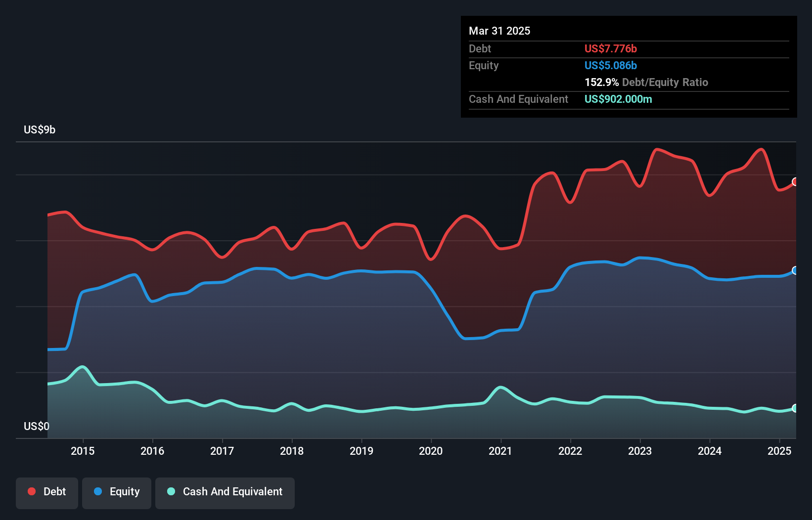The image size is (812, 520).
Task: Click the US$5.086b Equity value
Action: [611, 65]
